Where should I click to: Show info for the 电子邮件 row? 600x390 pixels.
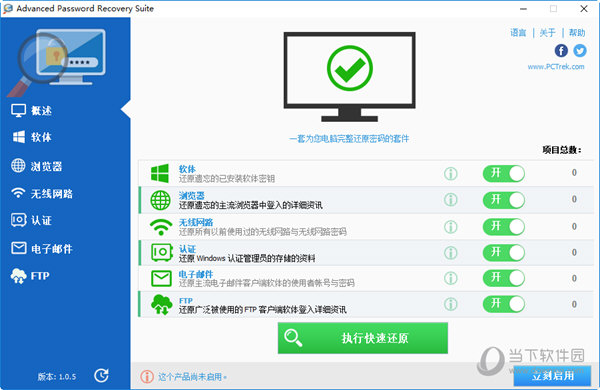pos(451,278)
